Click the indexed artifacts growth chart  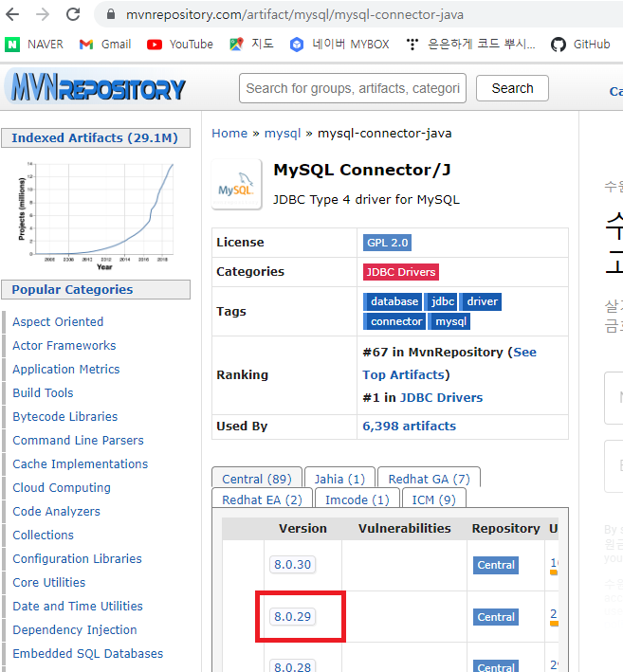pos(96,215)
